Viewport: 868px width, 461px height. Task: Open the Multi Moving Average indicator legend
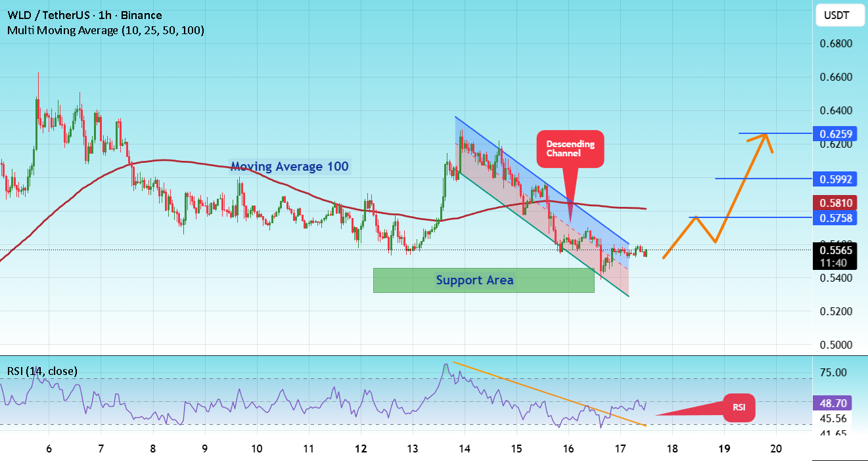coord(106,30)
